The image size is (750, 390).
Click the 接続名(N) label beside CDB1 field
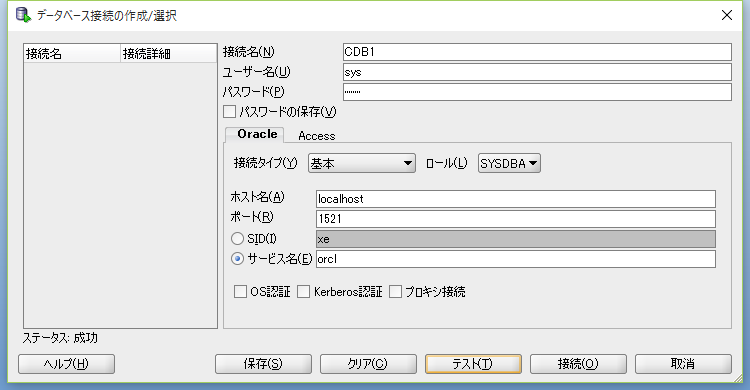coord(249,52)
